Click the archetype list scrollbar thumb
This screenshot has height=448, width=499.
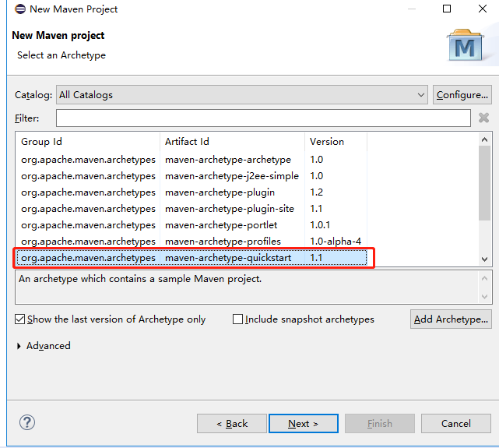click(x=485, y=183)
